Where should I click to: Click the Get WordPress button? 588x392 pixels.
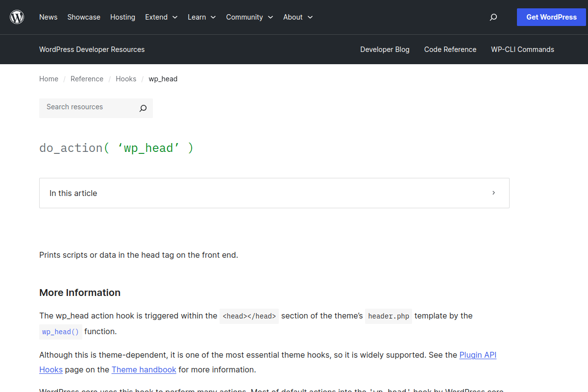point(551,17)
